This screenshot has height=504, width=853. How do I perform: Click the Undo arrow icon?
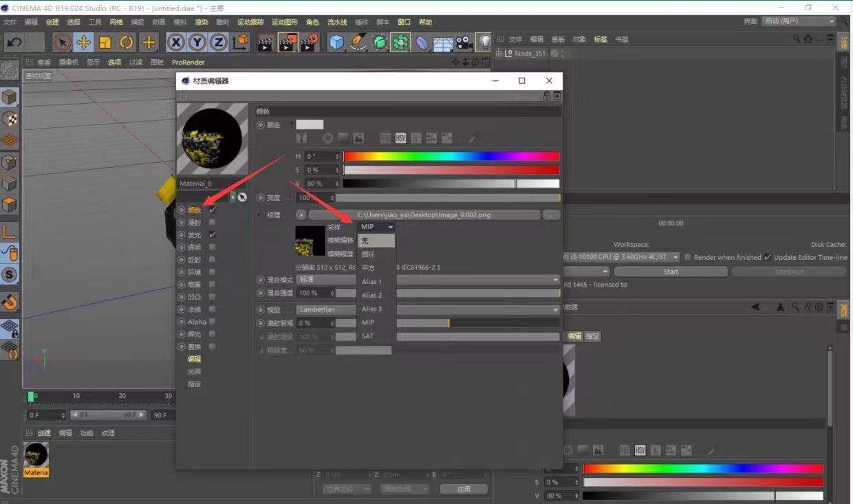14,43
